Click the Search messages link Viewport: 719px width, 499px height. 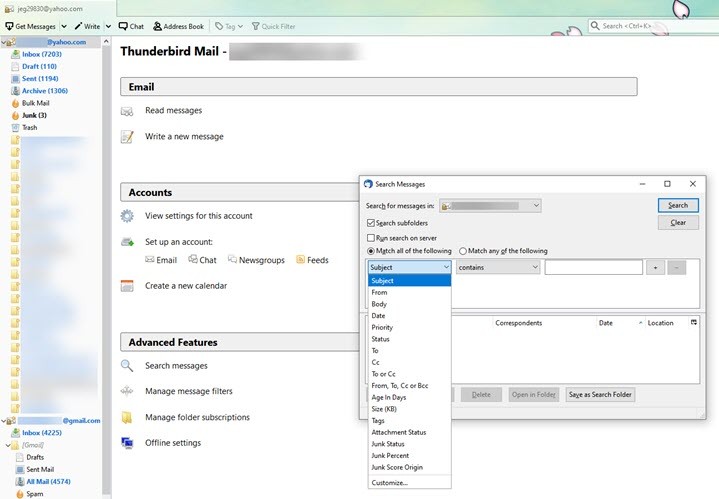click(x=176, y=366)
